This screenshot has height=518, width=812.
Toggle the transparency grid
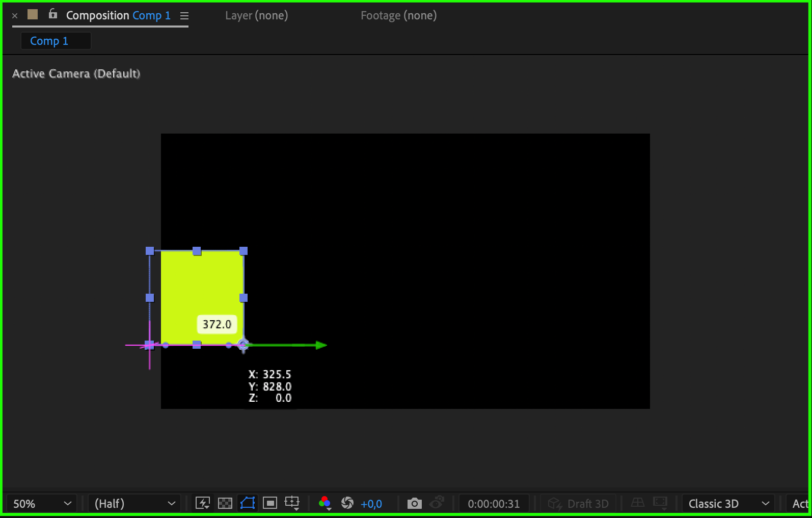pyautogui.click(x=225, y=503)
